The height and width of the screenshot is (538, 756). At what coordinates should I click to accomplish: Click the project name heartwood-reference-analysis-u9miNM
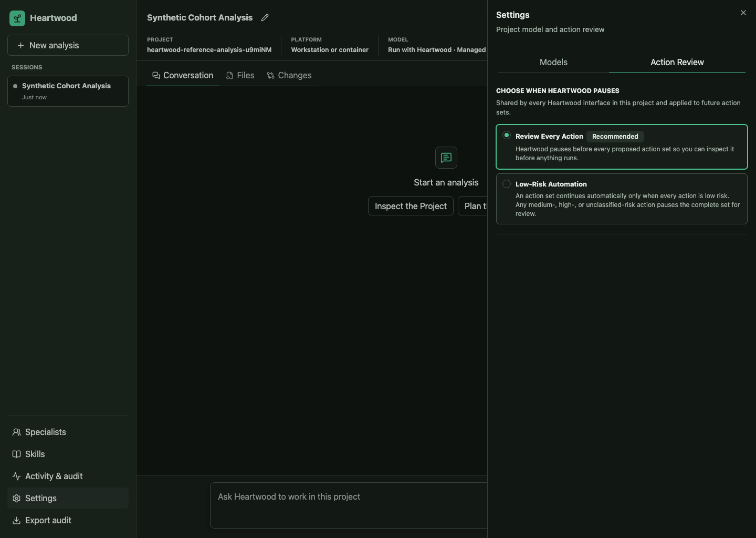[x=209, y=50]
